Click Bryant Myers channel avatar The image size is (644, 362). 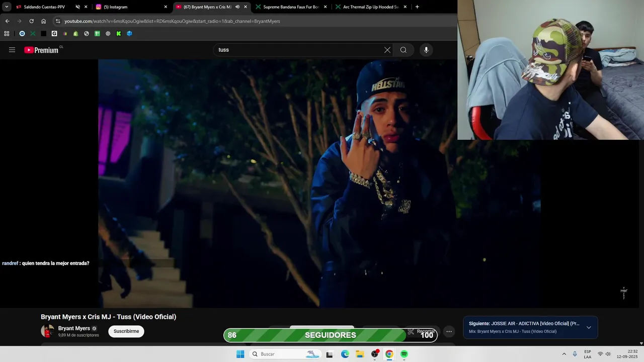click(48, 331)
